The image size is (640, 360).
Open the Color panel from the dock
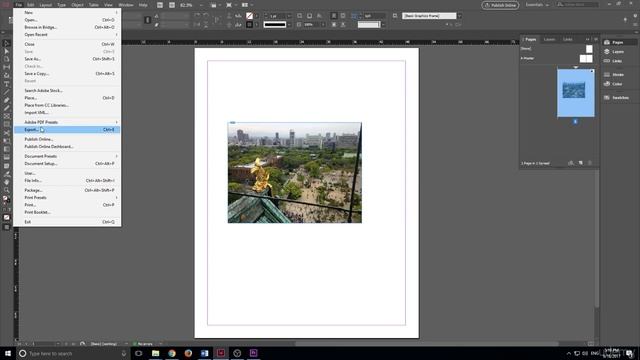tap(618, 84)
